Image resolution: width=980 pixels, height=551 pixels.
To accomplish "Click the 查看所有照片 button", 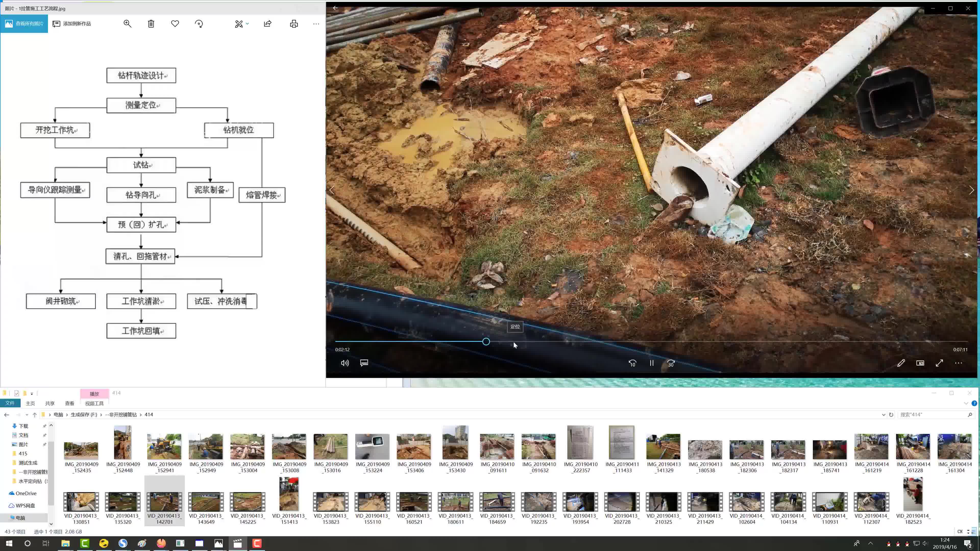I will click(x=24, y=23).
